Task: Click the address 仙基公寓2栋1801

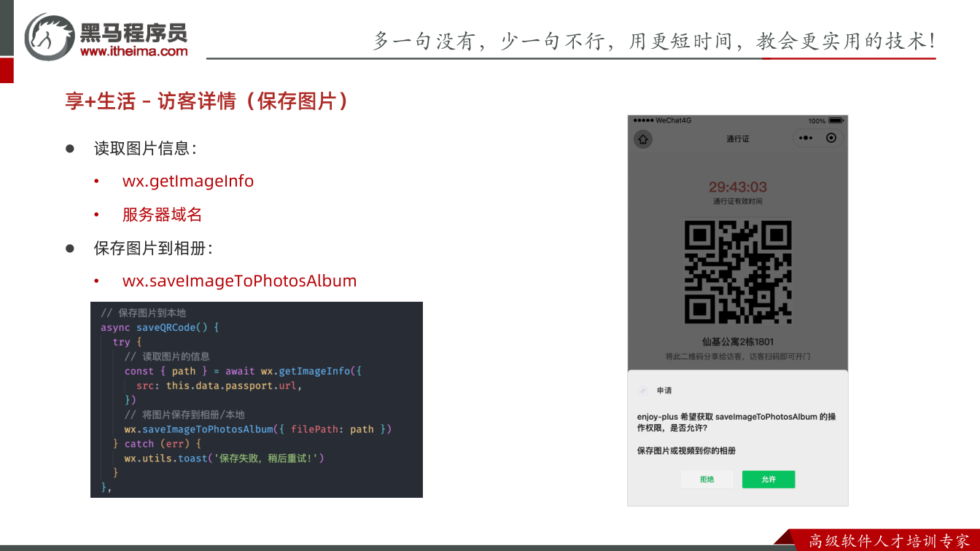Action: click(738, 342)
